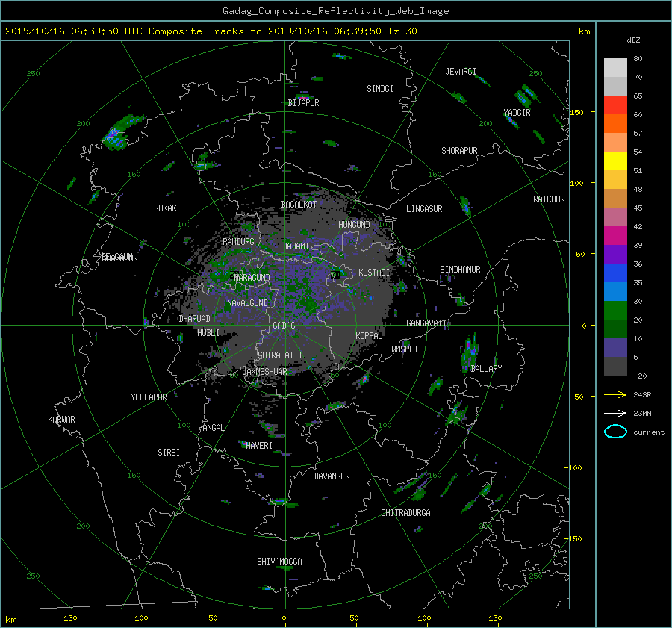Select the HANGAL label

point(211,428)
